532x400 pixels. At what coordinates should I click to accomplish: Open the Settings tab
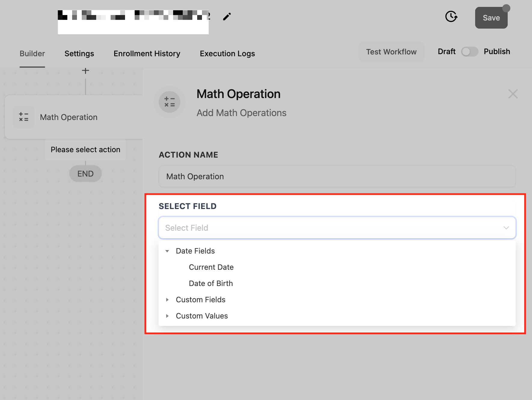tap(79, 54)
